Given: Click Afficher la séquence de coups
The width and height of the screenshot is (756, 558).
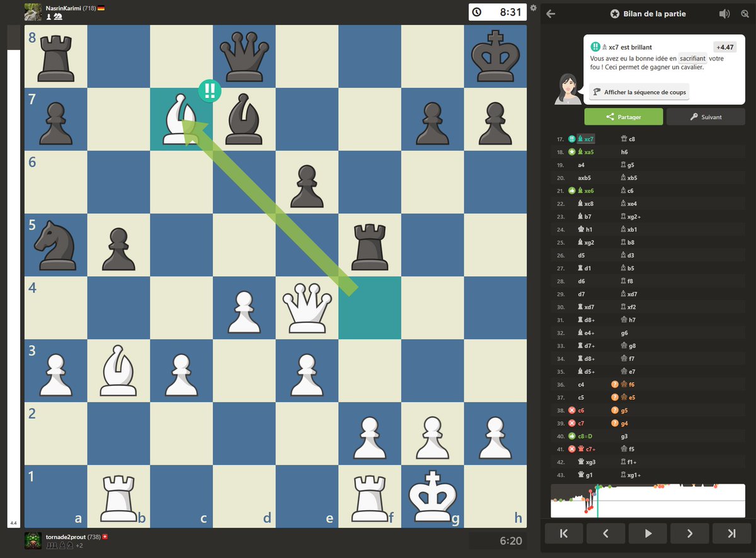Looking at the screenshot, I should click(x=639, y=92).
